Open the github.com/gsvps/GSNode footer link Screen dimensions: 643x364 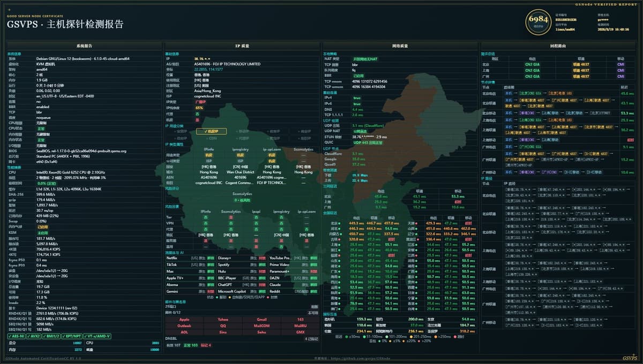pos(352,358)
